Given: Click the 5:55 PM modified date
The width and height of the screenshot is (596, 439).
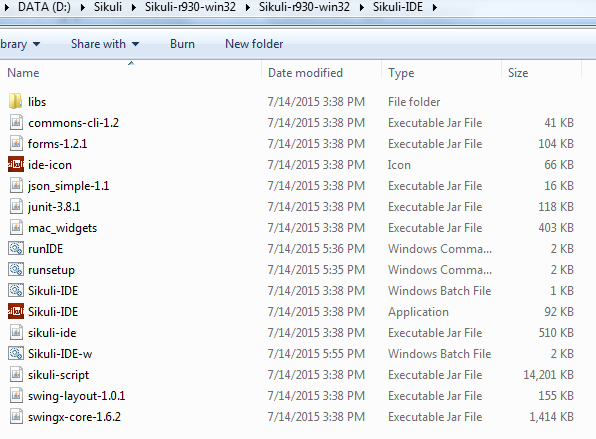Looking at the screenshot, I should point(316,354).
